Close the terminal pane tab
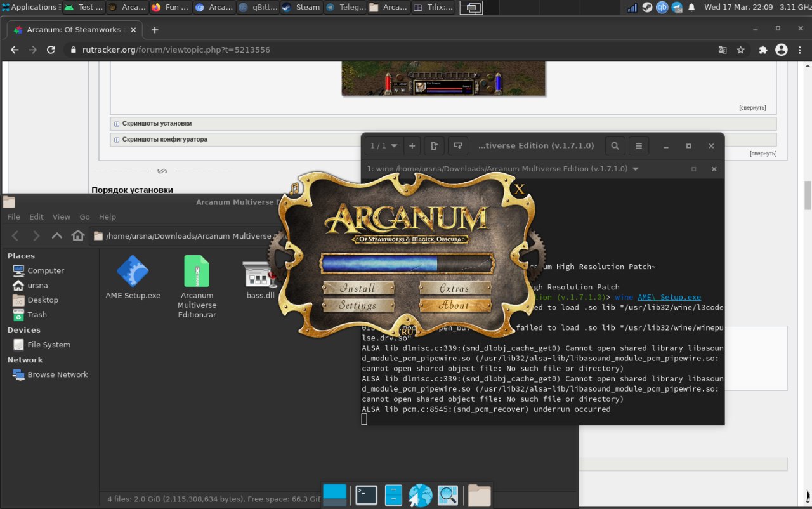 [x=714, y=169]
